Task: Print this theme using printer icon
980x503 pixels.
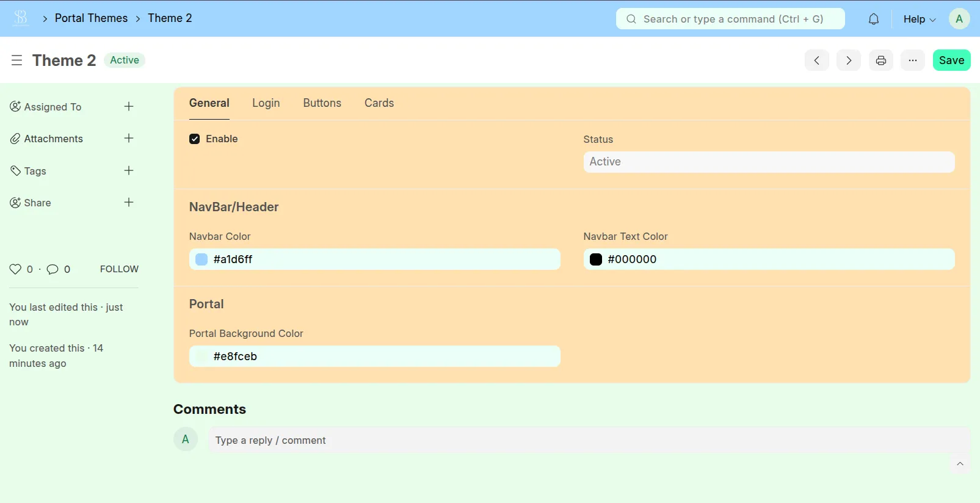Action: pos(880,60)
